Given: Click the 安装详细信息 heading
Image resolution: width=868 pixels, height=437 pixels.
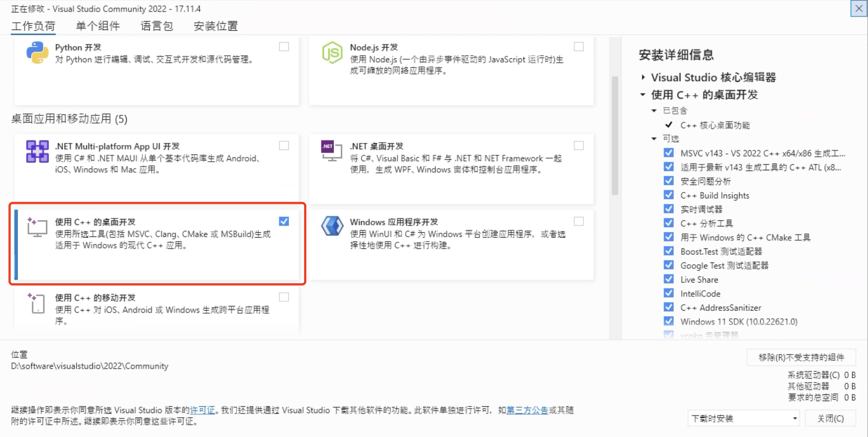Looking at the screenshot, I should 676,55.
